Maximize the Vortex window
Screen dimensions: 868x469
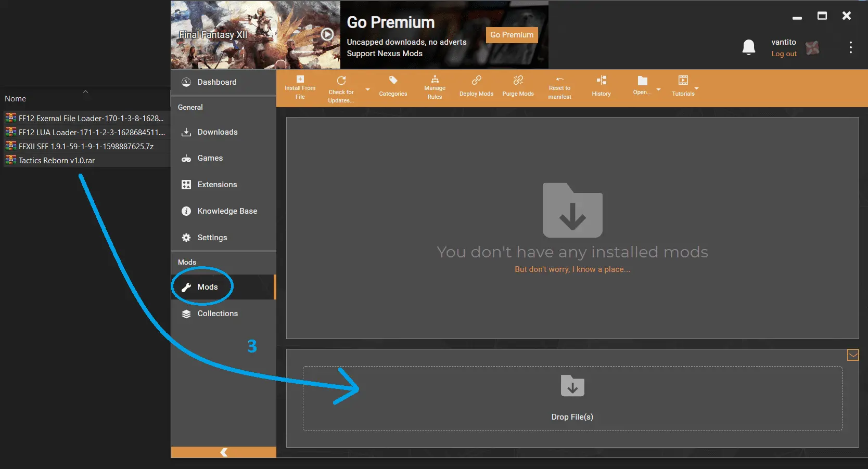click(822, 16)
